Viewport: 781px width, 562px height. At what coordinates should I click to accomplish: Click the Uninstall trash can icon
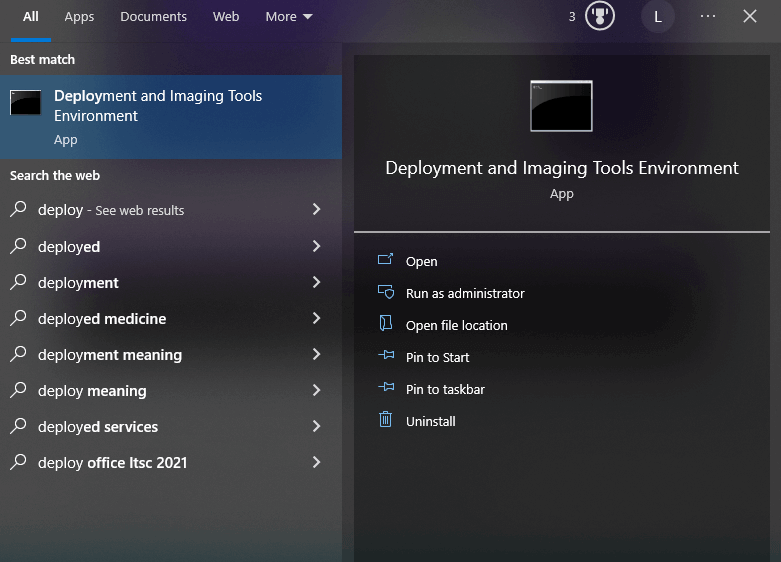click(x=386, y=419)
